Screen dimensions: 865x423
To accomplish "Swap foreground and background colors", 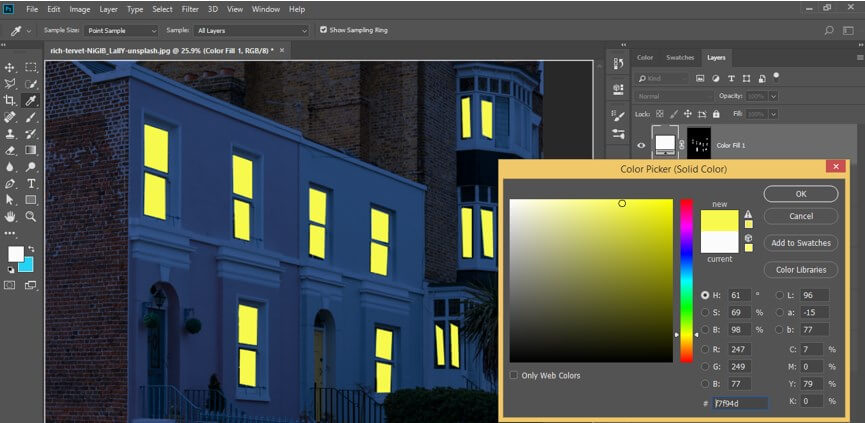I will click(x=31, y=249).
